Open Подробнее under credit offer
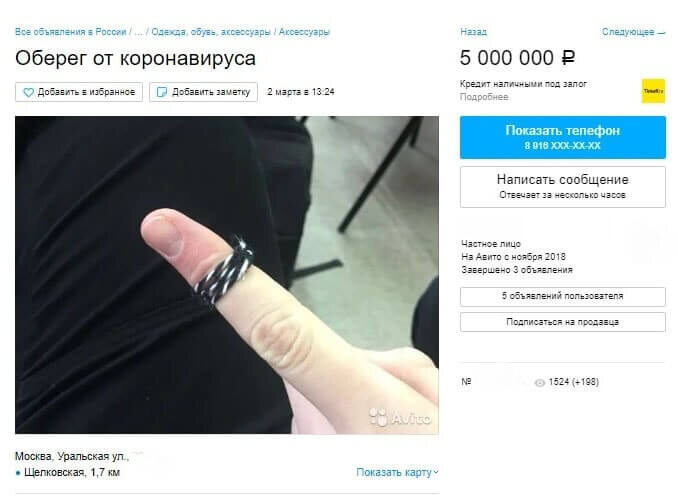The height and width of the screenshot is (497, 678). coord(484,97)
